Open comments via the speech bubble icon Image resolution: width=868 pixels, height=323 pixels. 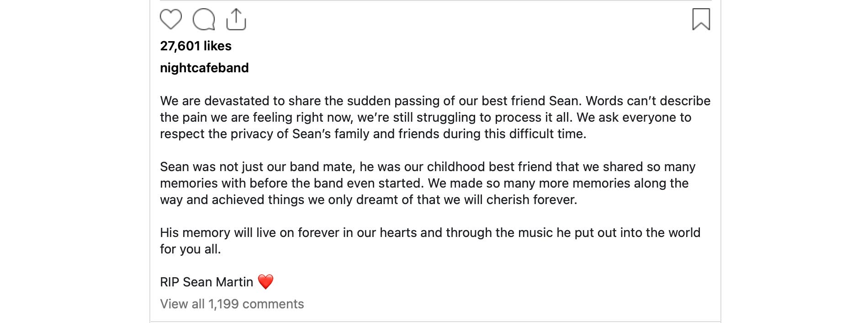click(x=204, y=20)
